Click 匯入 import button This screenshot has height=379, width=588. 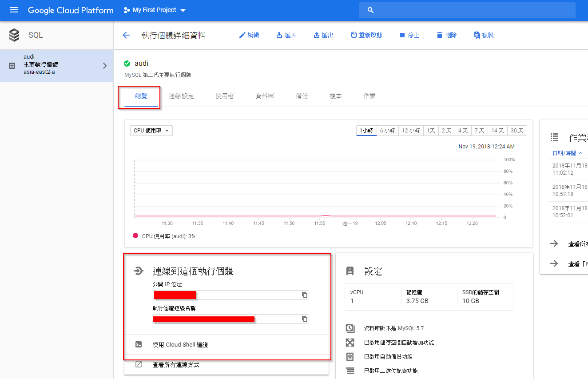[286, 35]
